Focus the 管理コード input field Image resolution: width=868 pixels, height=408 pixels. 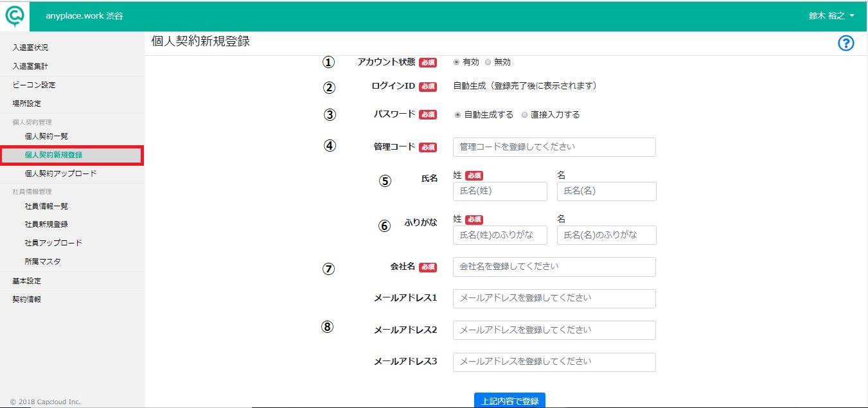click(x=554, y=147)
